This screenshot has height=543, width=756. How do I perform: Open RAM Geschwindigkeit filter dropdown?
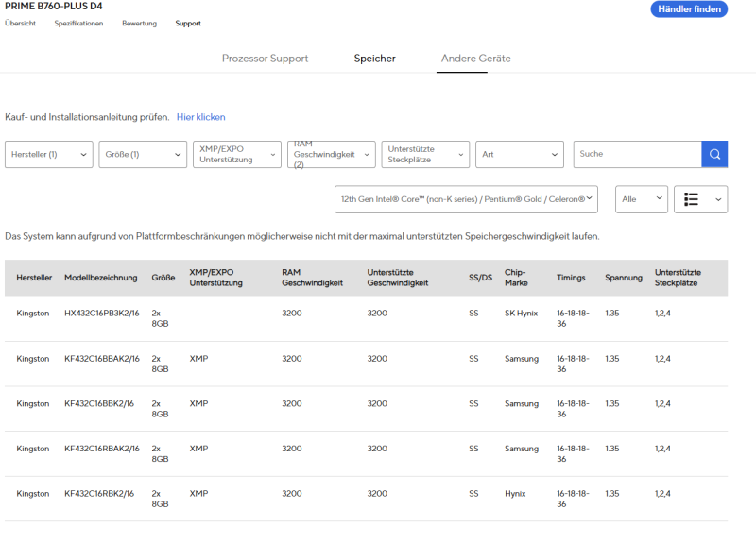[x=331, y=154]
